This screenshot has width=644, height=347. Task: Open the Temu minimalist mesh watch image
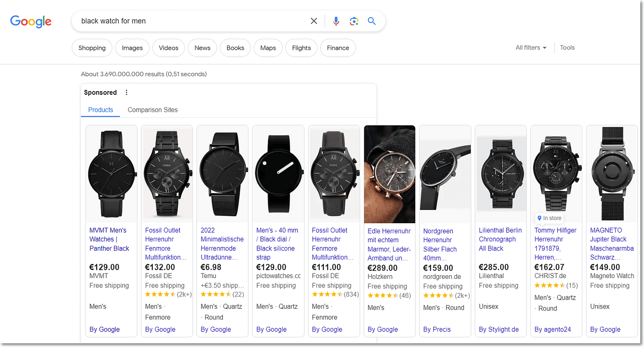pyautogui.click(x=223, y=174)
